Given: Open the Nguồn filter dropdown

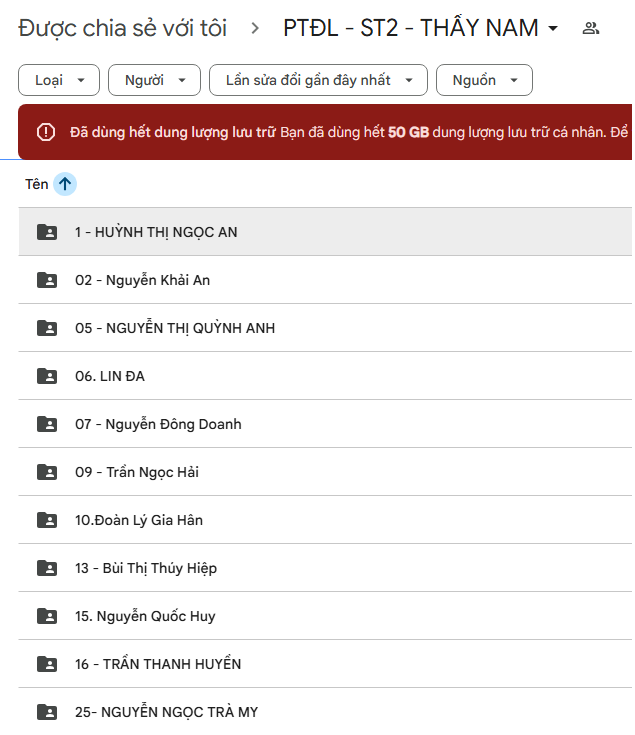Looking at the screenshot, I should tap(484, 80).
